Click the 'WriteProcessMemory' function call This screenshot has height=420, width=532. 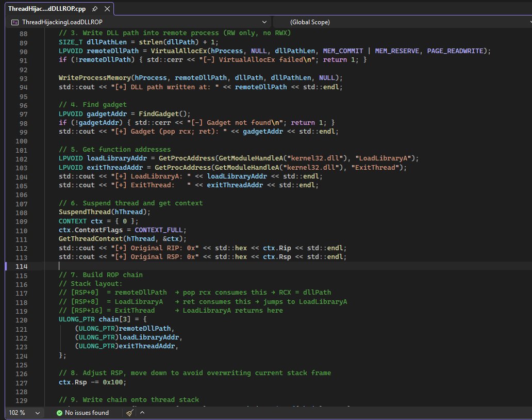click(95, 78)
